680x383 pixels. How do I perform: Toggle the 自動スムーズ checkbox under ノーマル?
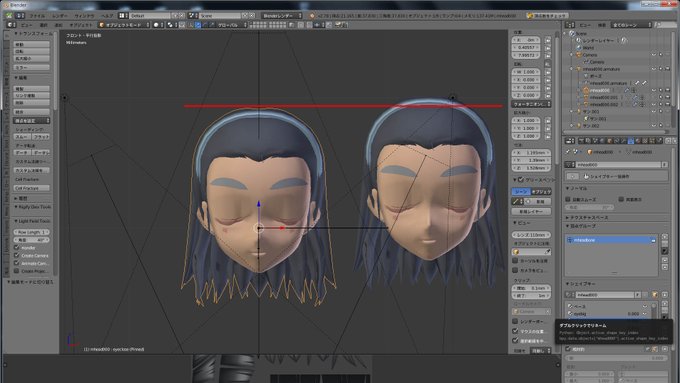point(568,199)
